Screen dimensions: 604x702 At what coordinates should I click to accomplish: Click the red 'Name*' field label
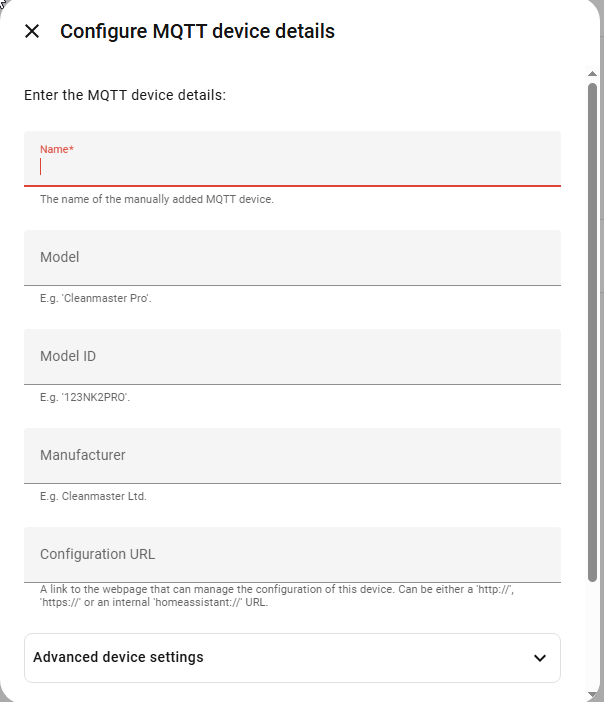click(57, 149)
